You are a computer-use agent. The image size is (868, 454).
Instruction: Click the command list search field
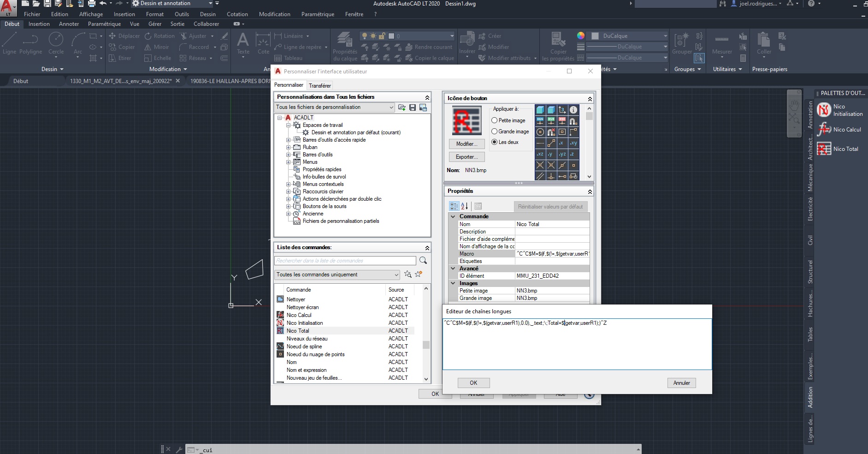(345, 261)
